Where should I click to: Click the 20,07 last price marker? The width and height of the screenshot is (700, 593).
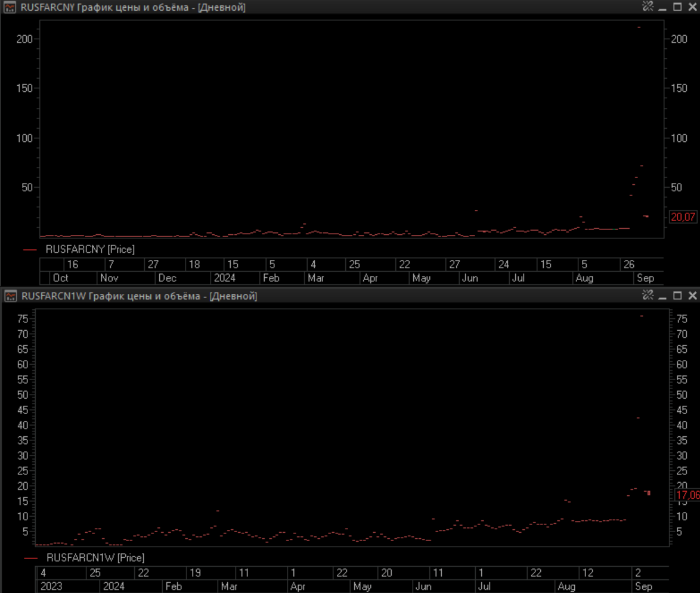683,218
